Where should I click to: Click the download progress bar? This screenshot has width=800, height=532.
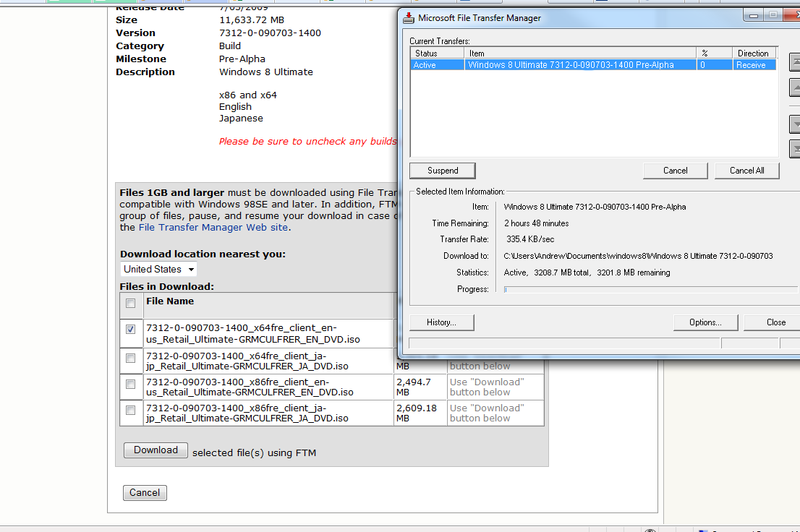(x=651, y=289)
